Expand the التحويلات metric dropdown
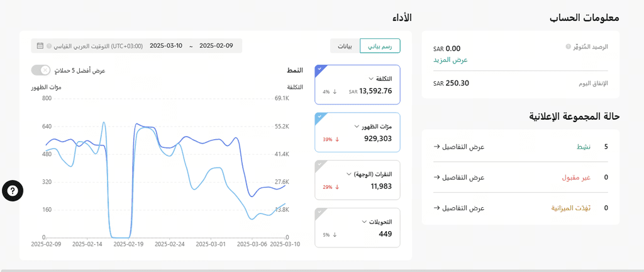 (364, 222)
